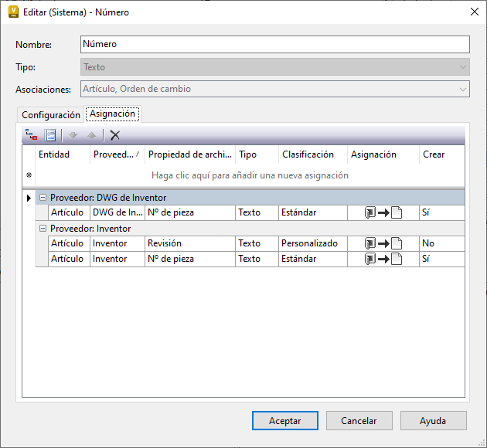
Task: Click 'Estándar' in the DWG de In... row
Action: coord(313,212)
